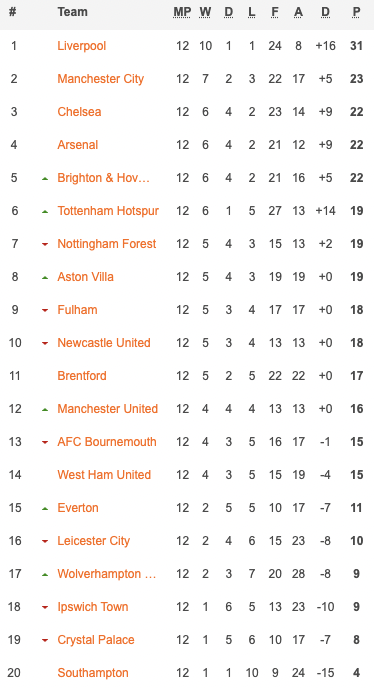This screenshot has height=688, width=374.
Task: Select Chelsea in the standings
Action: (x=79, y=111)
